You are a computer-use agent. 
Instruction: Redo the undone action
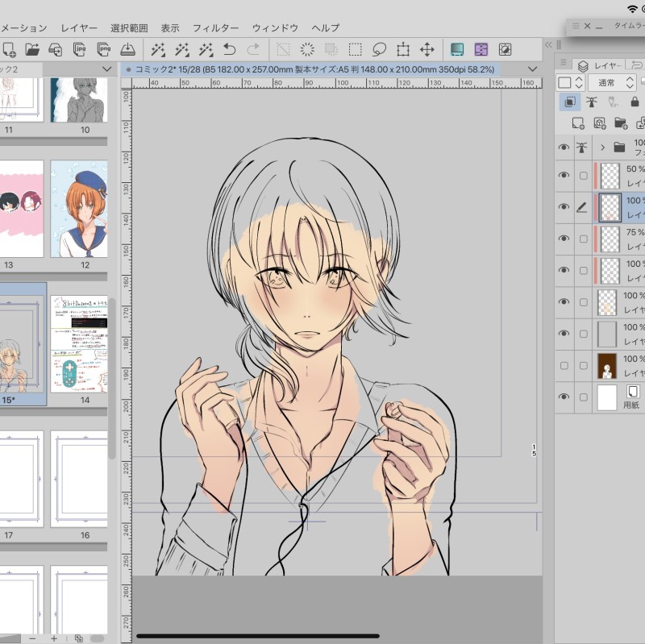[253, 50]
